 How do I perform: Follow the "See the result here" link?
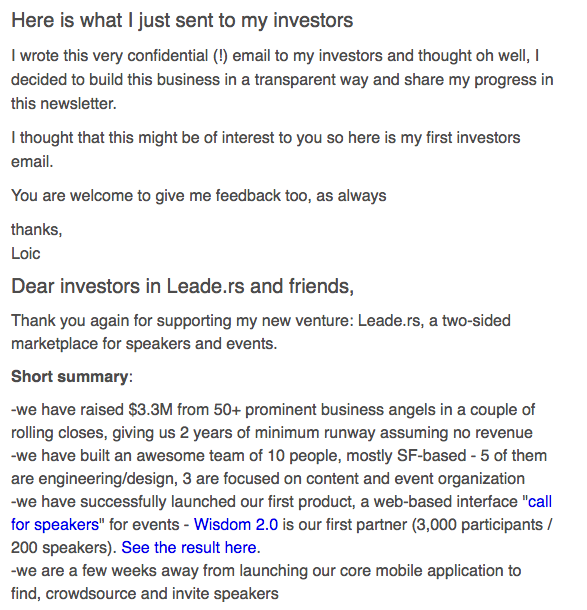pyautogui.click(x=189, y=547)
